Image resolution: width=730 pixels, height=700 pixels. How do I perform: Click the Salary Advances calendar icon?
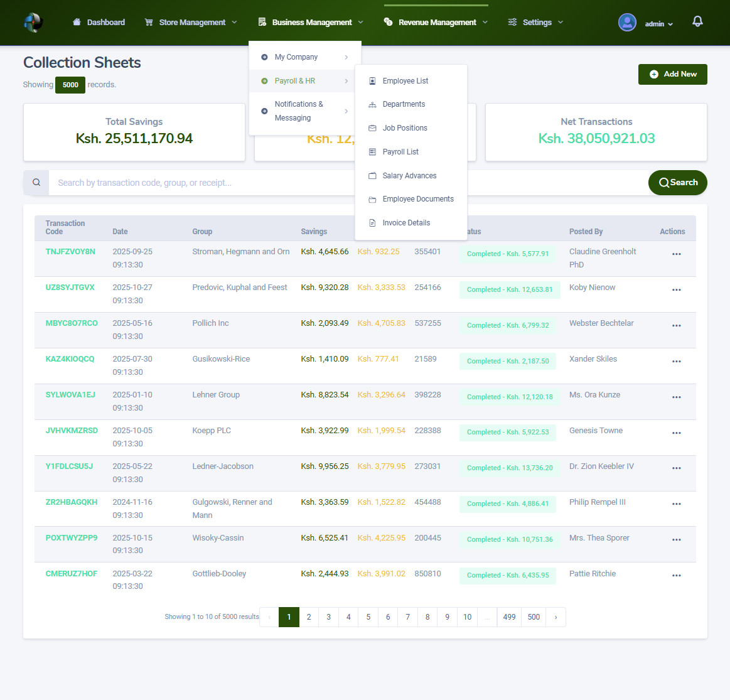click(372, 176)
